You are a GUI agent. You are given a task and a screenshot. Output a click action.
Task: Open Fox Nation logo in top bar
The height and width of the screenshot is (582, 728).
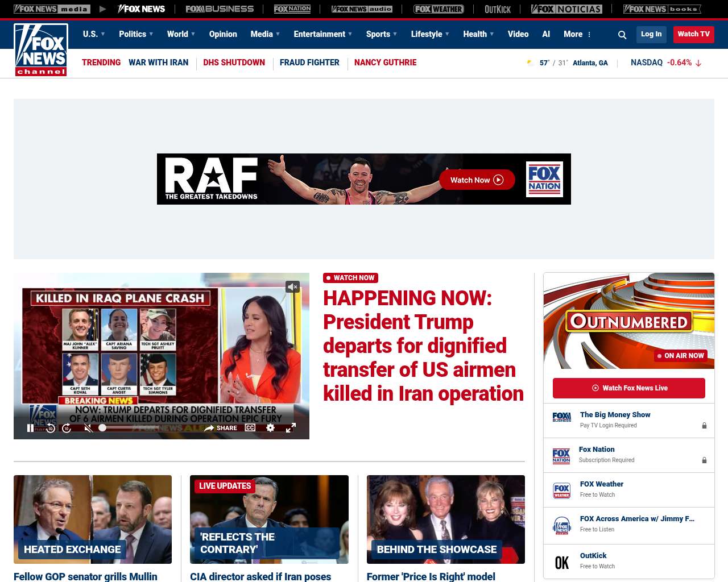(292, 9)
